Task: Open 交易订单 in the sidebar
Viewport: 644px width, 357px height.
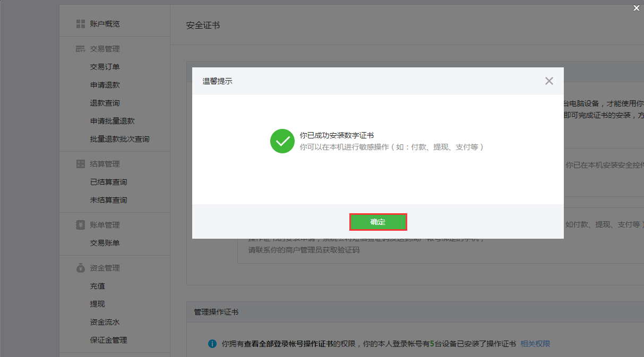Action: pyautogui.click(x=105, y=67)
